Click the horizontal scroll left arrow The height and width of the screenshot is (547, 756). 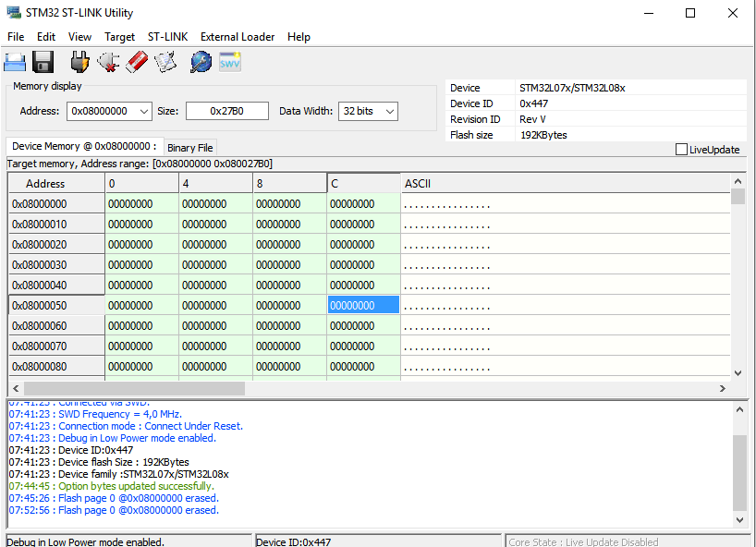16,388
